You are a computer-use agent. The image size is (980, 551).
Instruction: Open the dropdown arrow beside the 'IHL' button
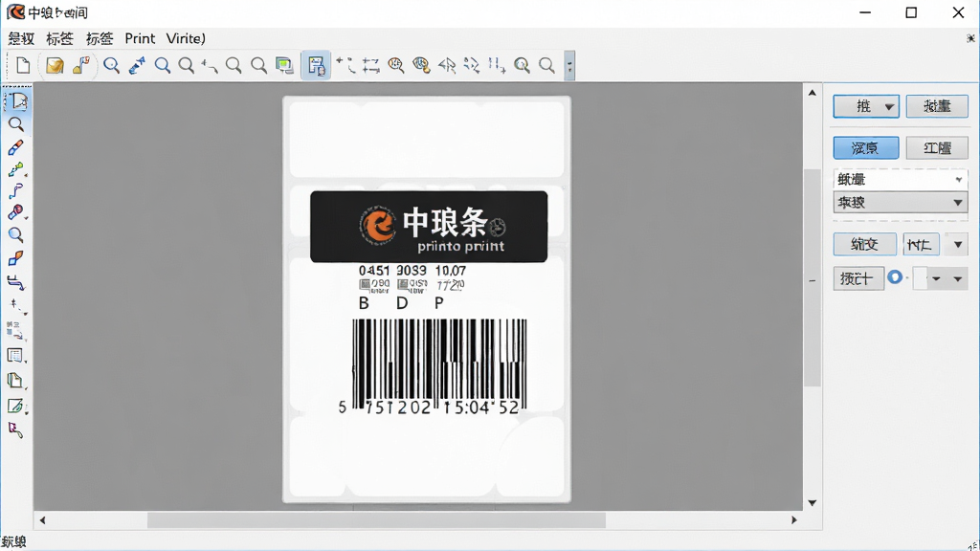point(957,244)
